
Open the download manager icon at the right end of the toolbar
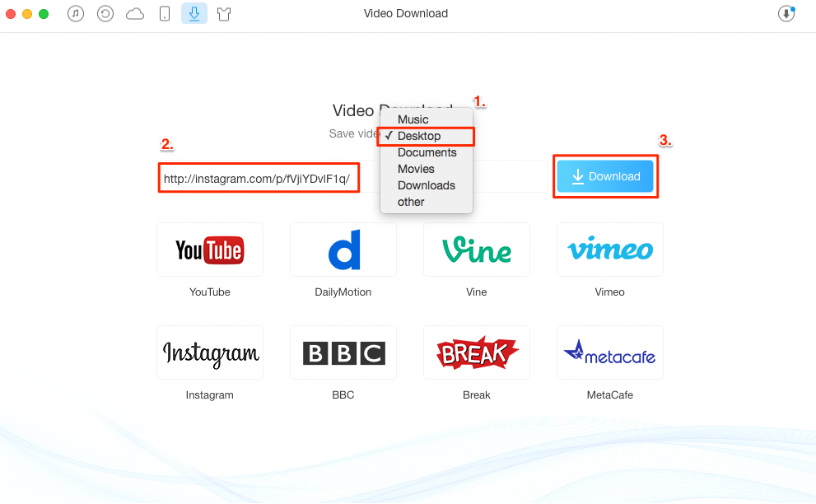786,13
